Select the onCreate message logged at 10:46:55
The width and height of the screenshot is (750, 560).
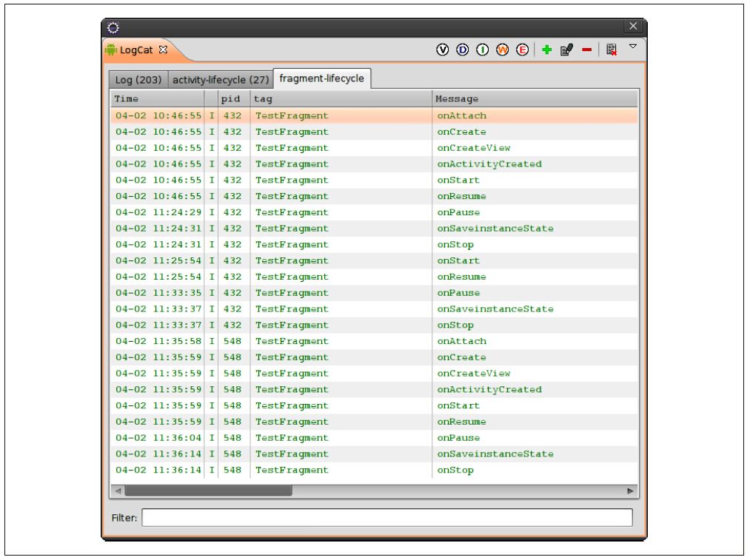point(461,132)
